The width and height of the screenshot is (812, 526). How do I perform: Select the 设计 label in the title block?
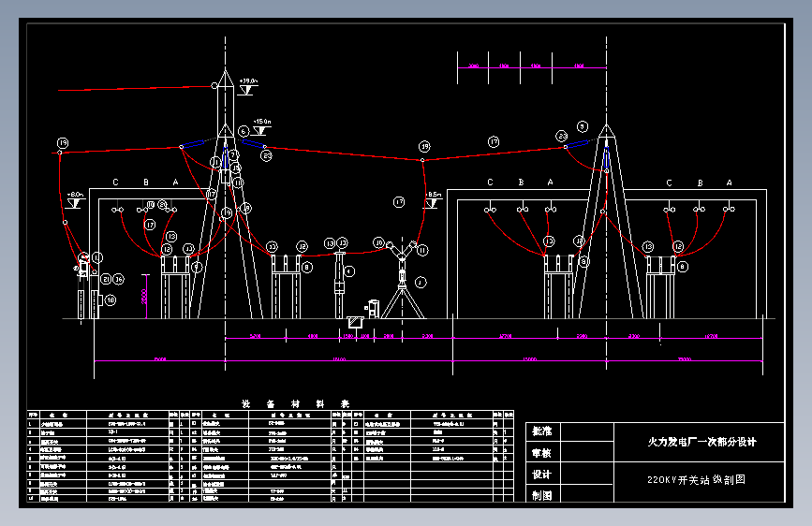542,475
